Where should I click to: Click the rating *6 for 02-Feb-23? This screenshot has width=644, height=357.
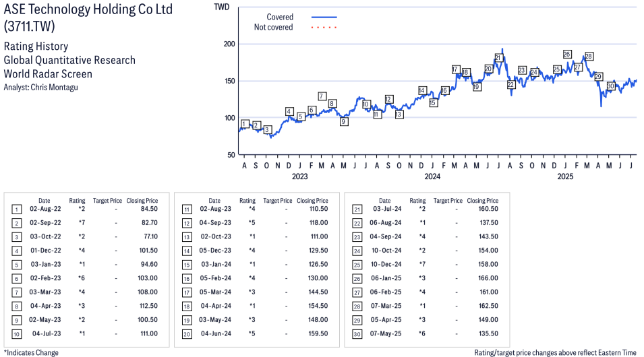pyautogui.click(x=82, y=278)
